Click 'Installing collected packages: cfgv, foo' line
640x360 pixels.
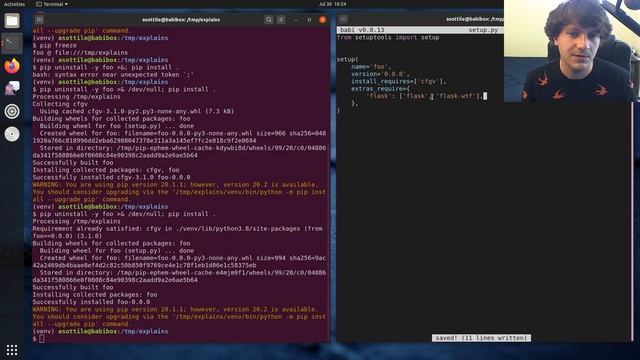point(106,170)
